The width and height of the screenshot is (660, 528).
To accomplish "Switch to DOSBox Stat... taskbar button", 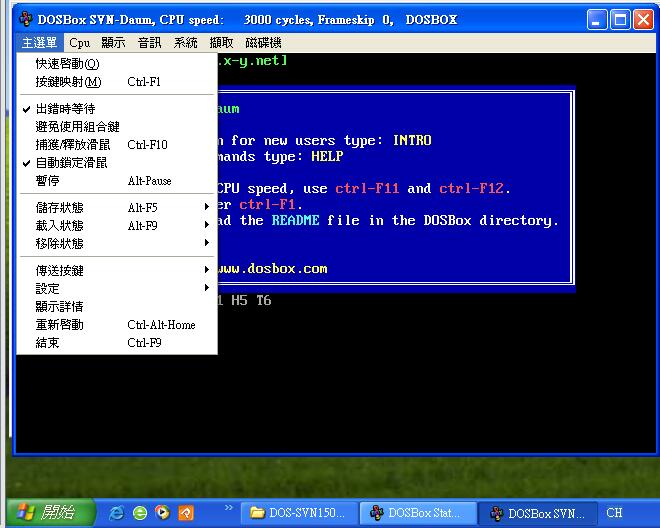I will pyautogui.click(x=418, y=513).
